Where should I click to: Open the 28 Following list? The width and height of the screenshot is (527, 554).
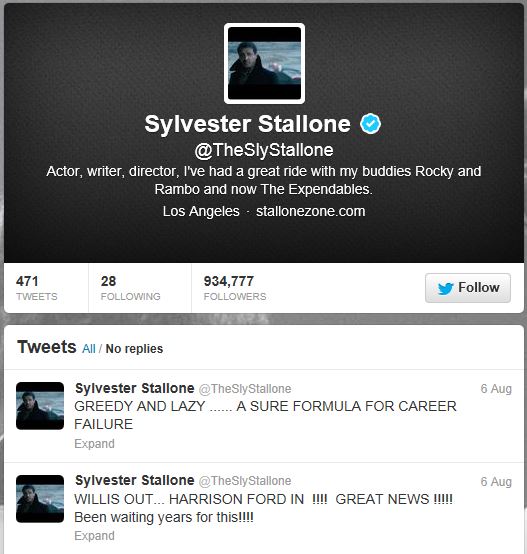(x=130, y=288)
